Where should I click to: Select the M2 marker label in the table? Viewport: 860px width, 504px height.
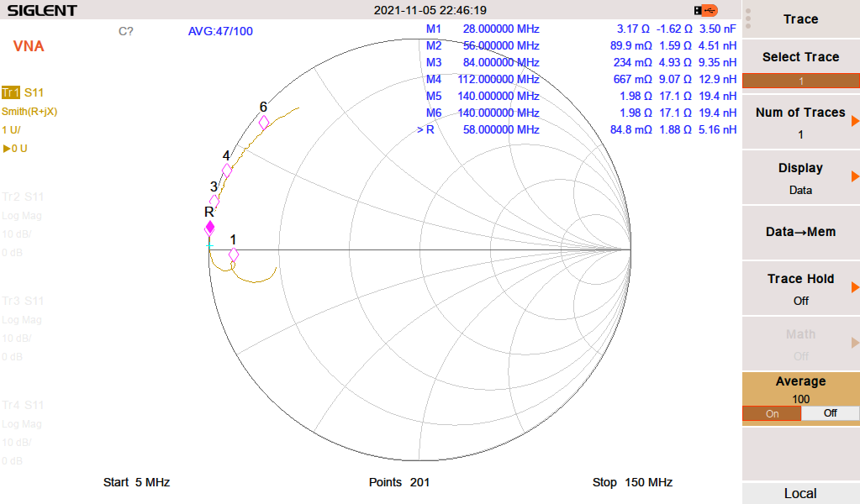pos(433,46)
